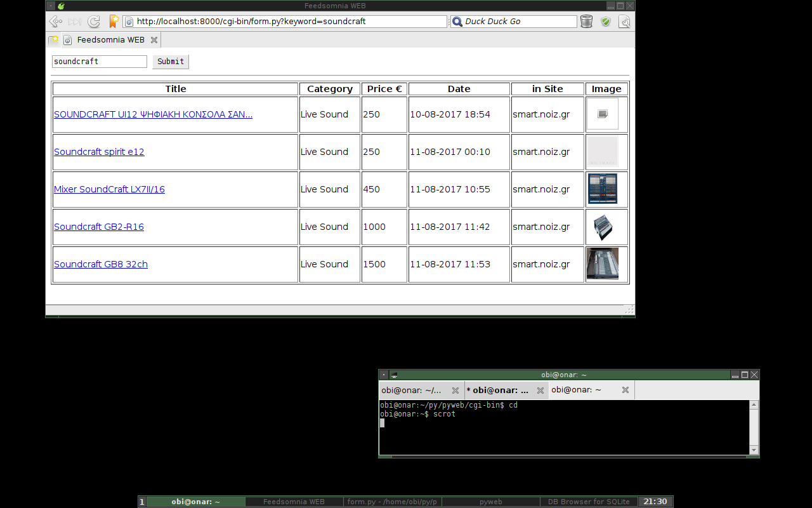Open the Soundcraft GB8 32ch link
The image size is (812, 508).
coord(101,265)
